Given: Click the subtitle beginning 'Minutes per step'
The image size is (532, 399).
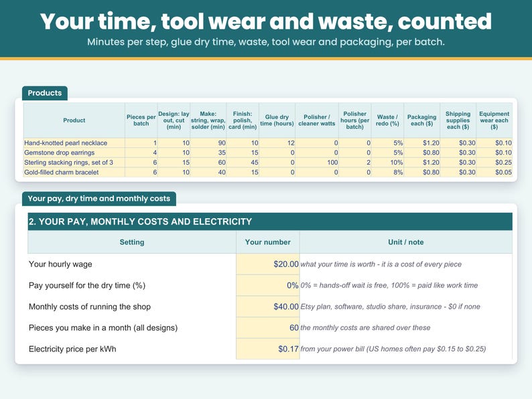Looking at the screenshot, I should [x=266, y=42].
